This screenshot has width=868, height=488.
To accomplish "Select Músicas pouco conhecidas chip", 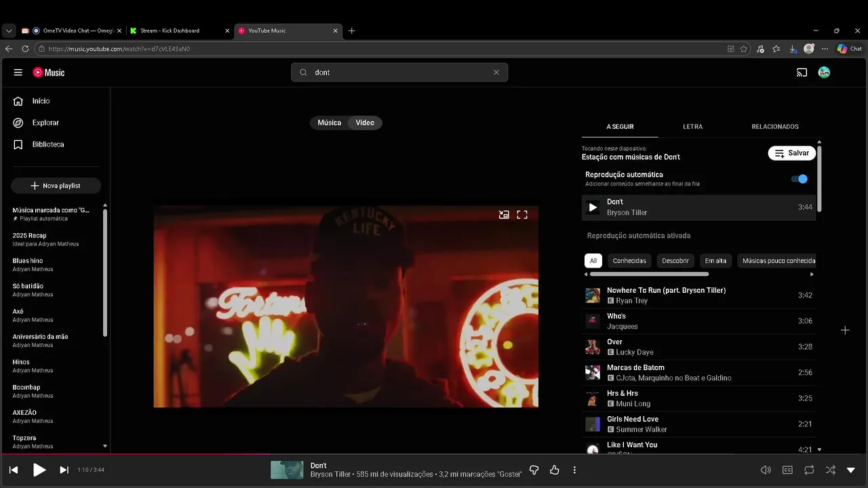I will (x=777, y=261).
